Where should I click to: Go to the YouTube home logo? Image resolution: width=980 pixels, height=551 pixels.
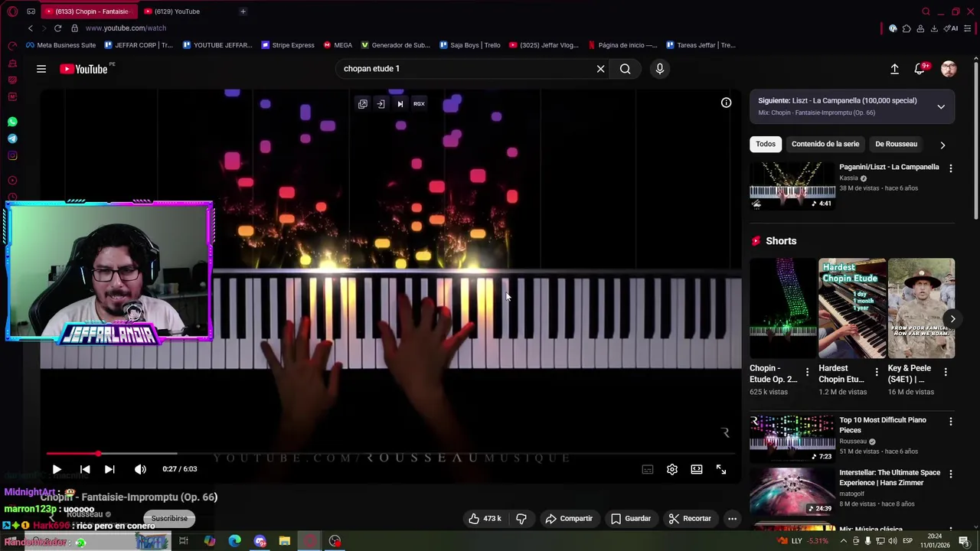84,69
